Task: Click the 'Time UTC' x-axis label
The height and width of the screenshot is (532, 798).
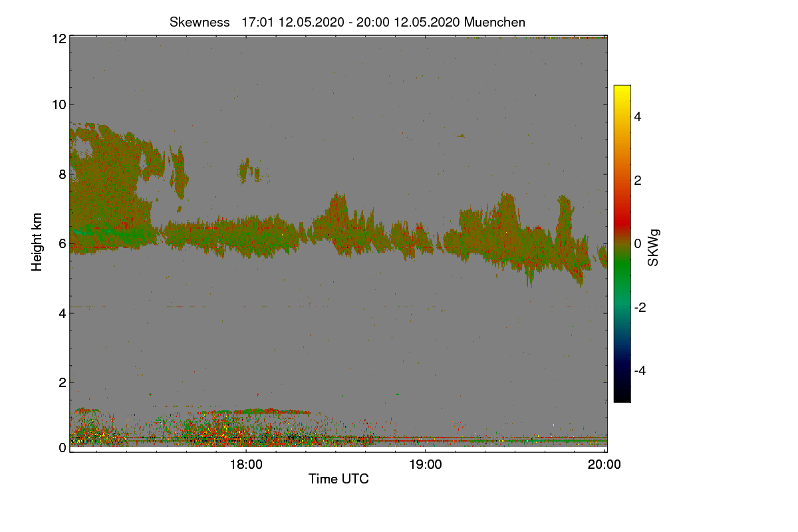Action: 338,479
